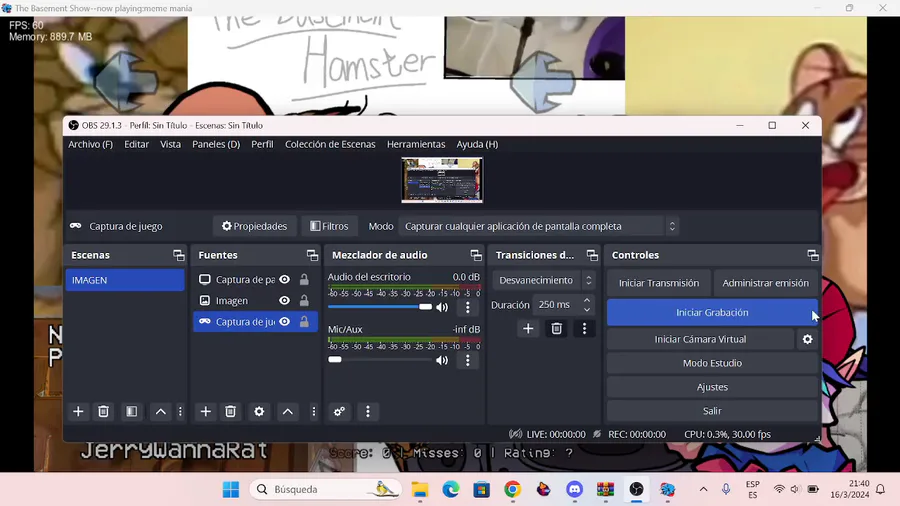Click Iniciar Transmisión button
Viewport: 900px width, 506px height.
coord(659,283)
